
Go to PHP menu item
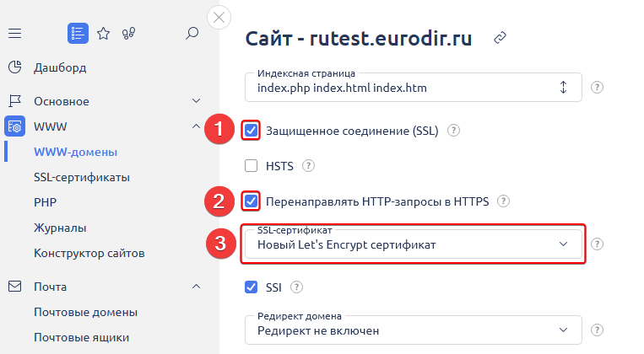click(x=45, y=202)
